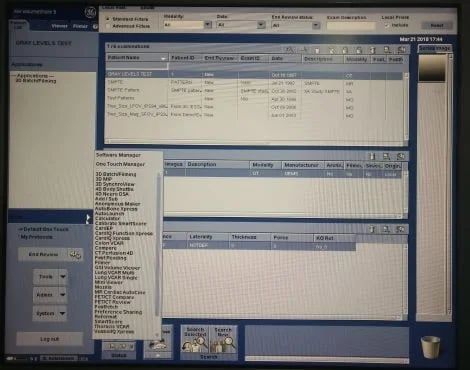Click the End Review button

pyautogui.click(x=43, y=255)
